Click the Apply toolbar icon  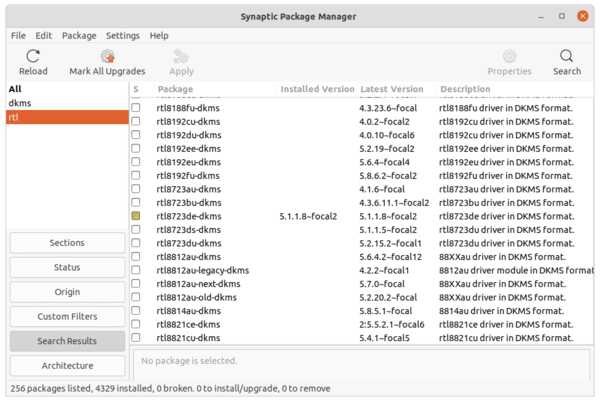click(x=181, y=56)
